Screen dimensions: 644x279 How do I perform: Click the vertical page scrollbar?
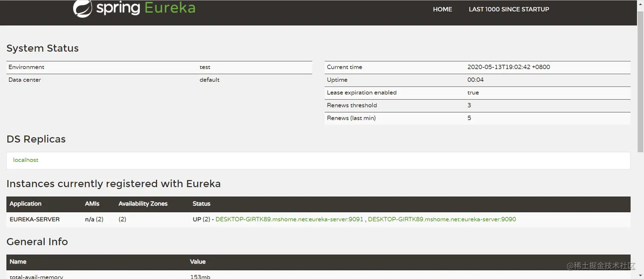pyautogui.click(x=640, y=81)
